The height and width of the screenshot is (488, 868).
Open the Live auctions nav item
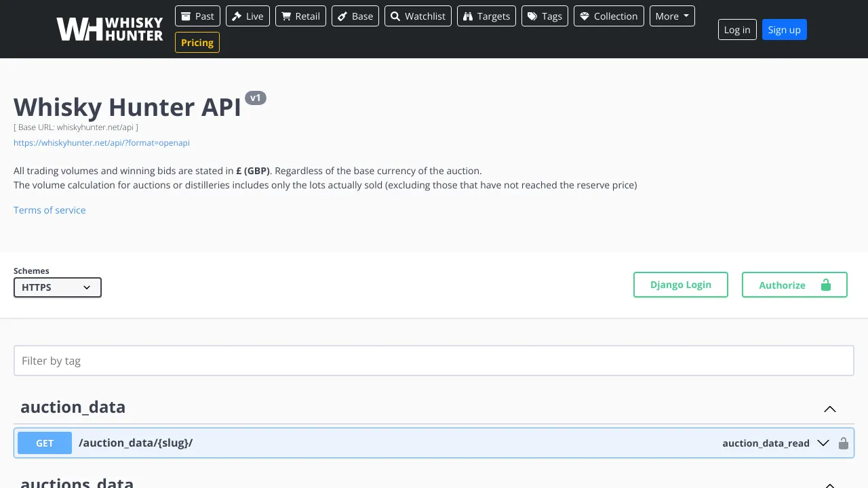pos(248,16)
